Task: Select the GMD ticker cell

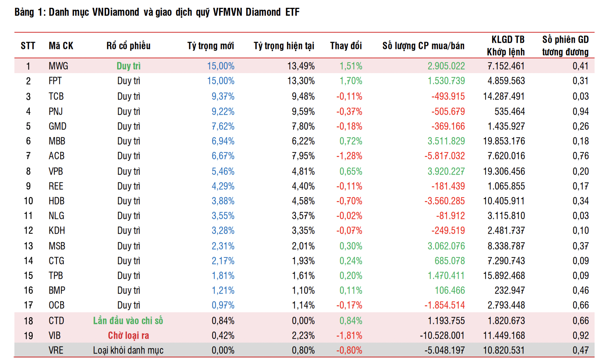Action: pos(58,126)
